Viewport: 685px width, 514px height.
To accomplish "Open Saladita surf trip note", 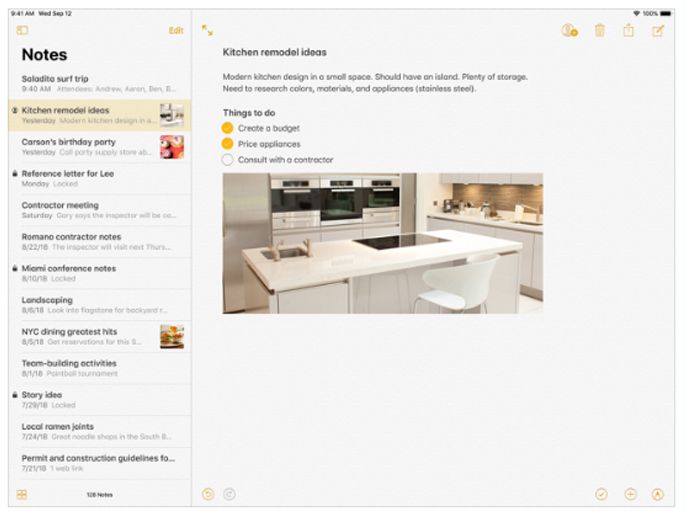I will point(100,83).
